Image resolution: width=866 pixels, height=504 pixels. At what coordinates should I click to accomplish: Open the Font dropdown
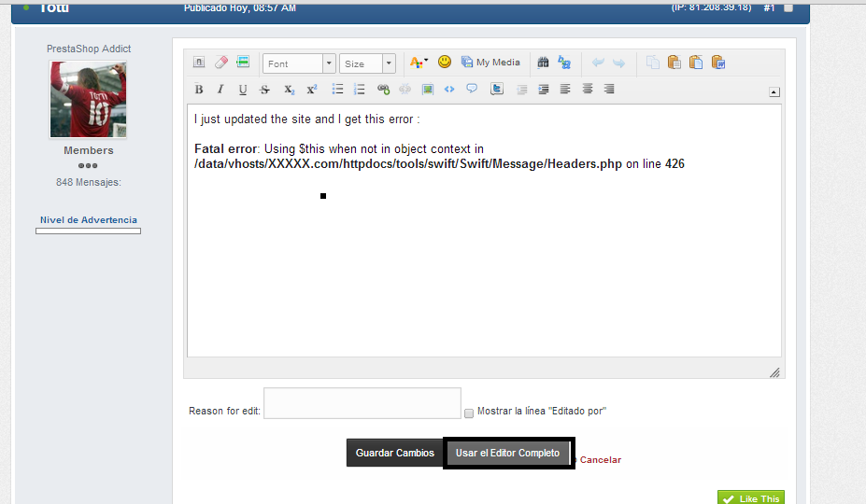(x=299, y=63)
